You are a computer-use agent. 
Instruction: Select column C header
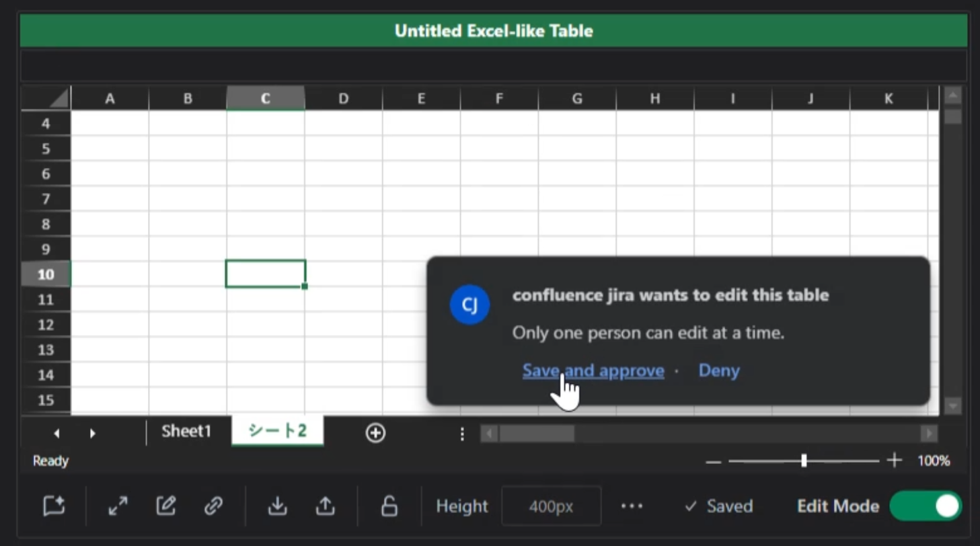tap(266, 98)
